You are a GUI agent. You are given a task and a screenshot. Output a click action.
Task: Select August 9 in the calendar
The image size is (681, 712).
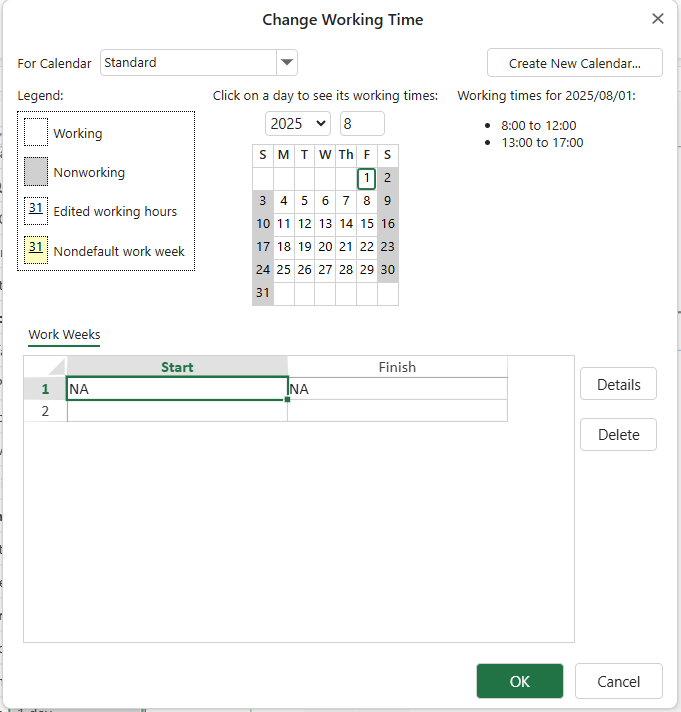pos(387,201)
